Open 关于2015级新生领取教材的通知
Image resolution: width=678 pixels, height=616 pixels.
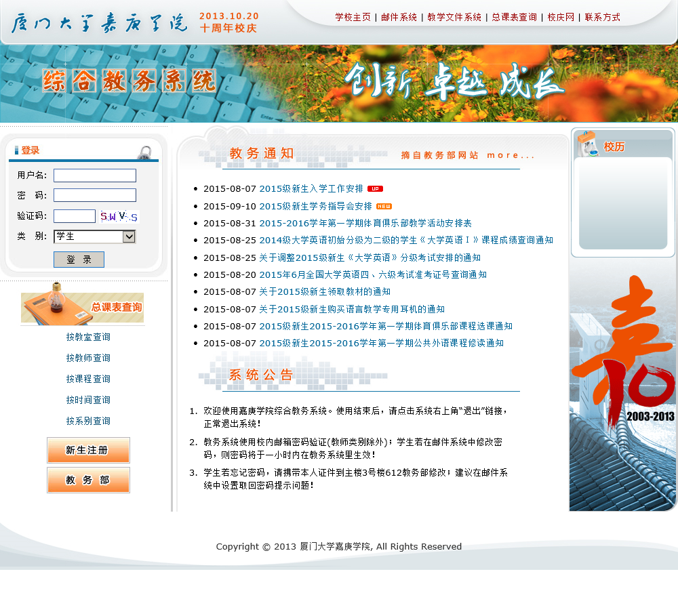(325, 292)
